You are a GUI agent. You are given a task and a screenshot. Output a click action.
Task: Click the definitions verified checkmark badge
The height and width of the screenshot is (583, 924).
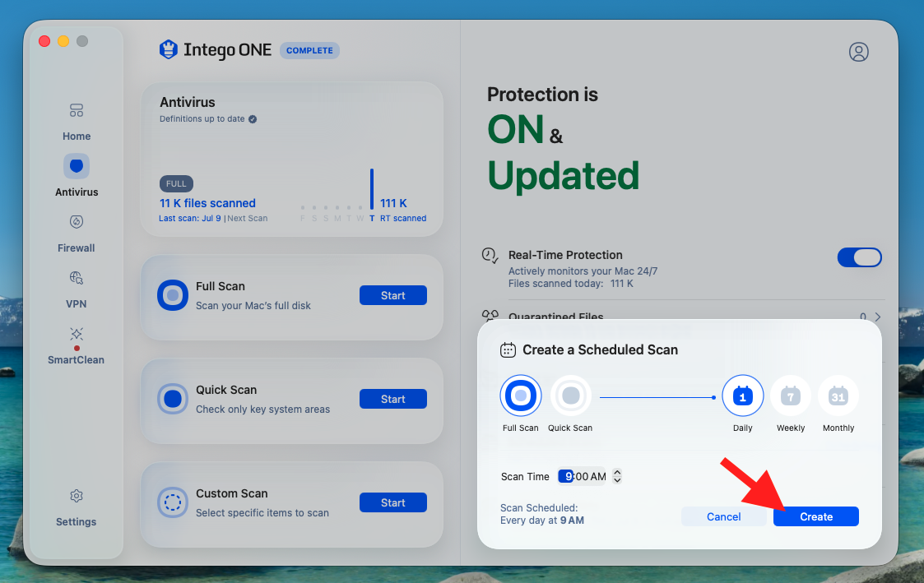coord(253,119)
